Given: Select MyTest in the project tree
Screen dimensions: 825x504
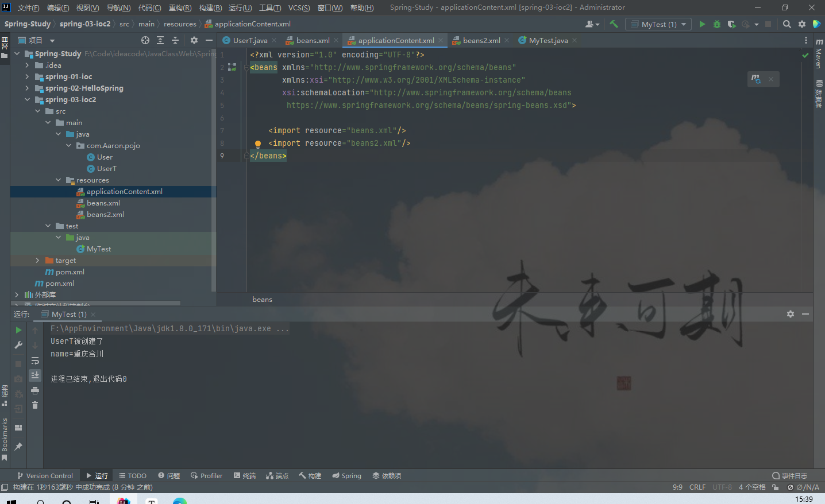Looking at the screenshot, I should click(x=99, y=249).
